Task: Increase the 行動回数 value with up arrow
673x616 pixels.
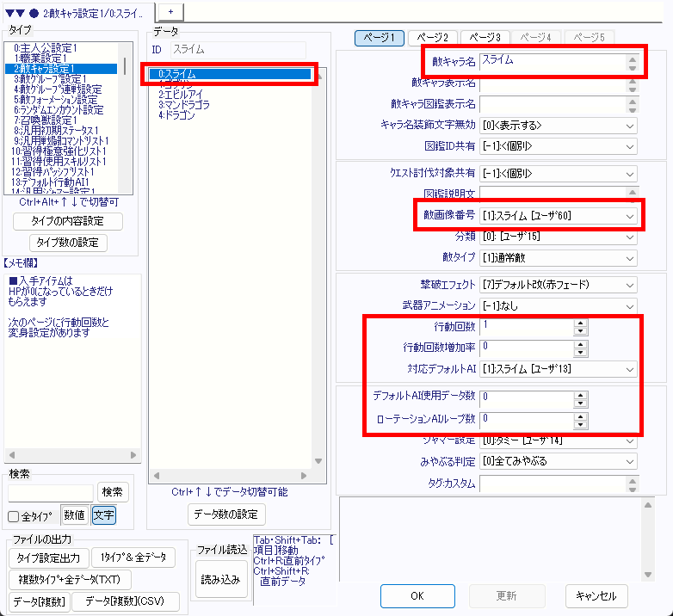Action: (x=581, y=323)
